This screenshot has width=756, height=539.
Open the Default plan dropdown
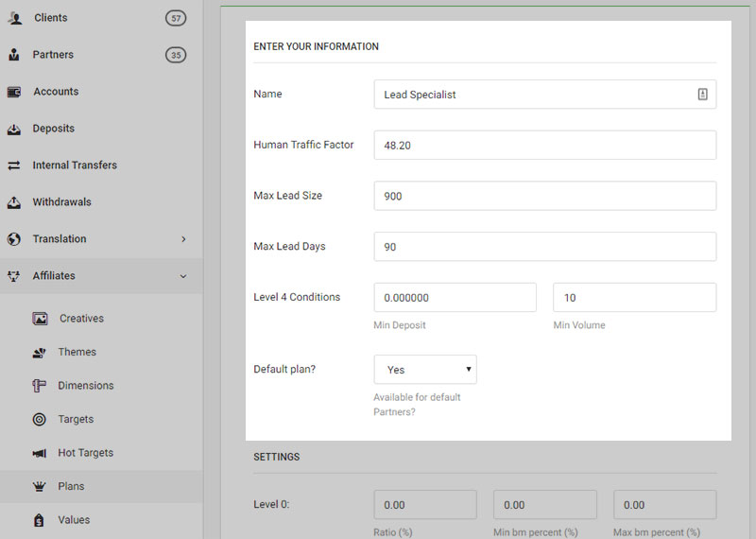coord(425,370)
